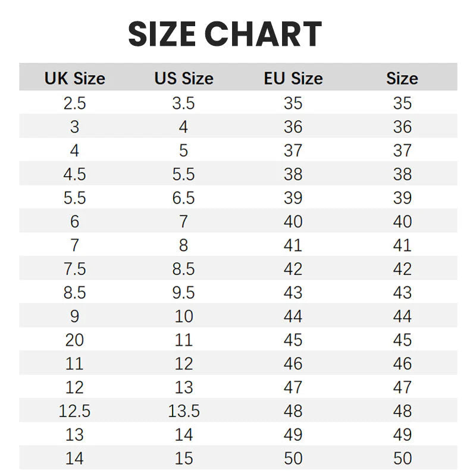Click 38 in the rightmost Size column
Viewport: 476px width, 476px height.
pos(402,174)
